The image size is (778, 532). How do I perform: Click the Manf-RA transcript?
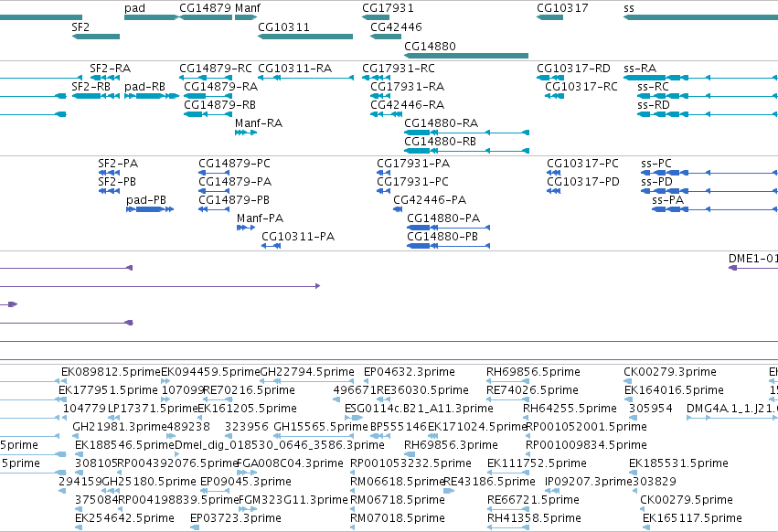[246, 133]
